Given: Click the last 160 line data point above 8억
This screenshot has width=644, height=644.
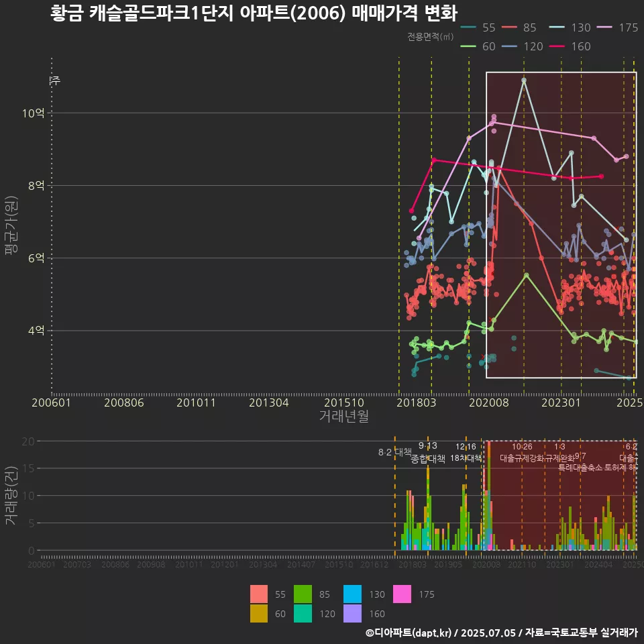Looking at the screenshot, I should 601,176.
